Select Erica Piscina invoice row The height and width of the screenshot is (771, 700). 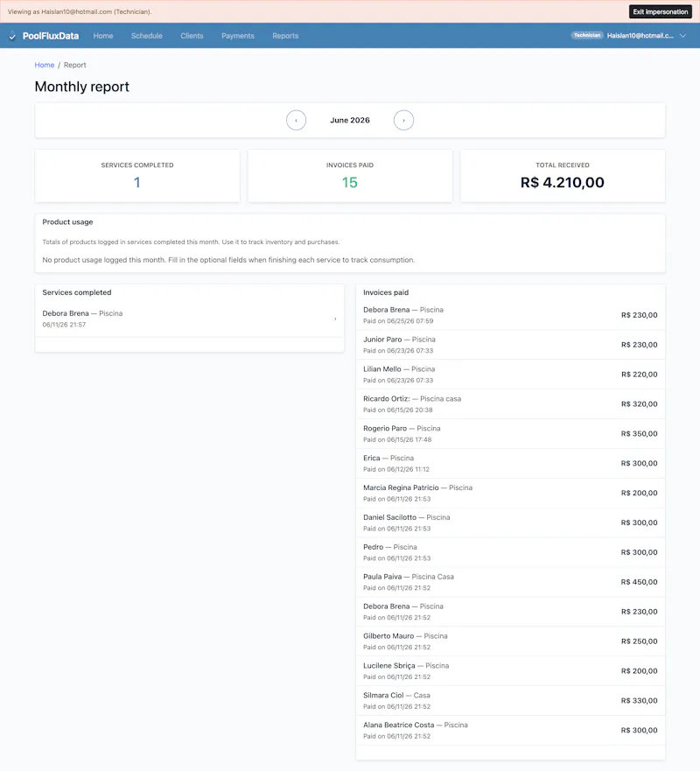tap(510, 463)
